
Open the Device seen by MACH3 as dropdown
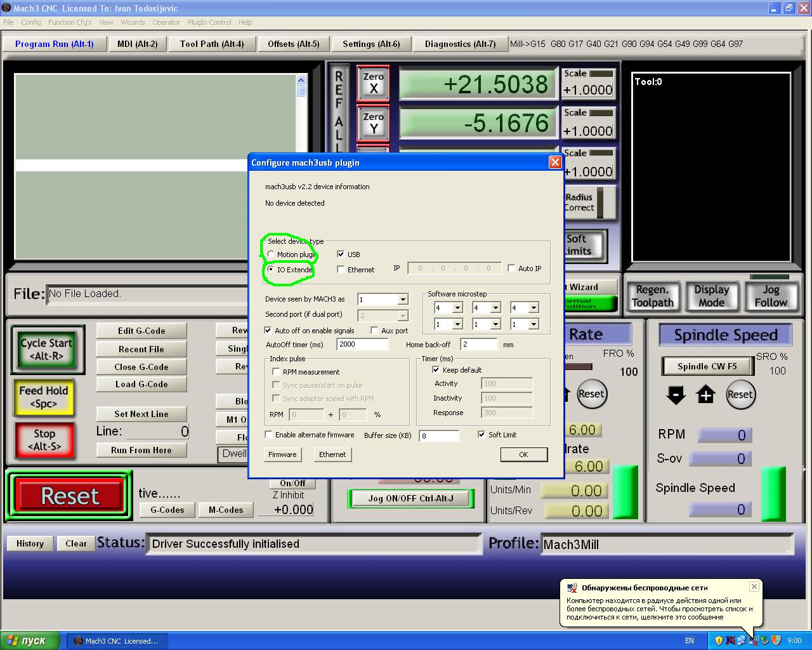[x=403, y=300]
